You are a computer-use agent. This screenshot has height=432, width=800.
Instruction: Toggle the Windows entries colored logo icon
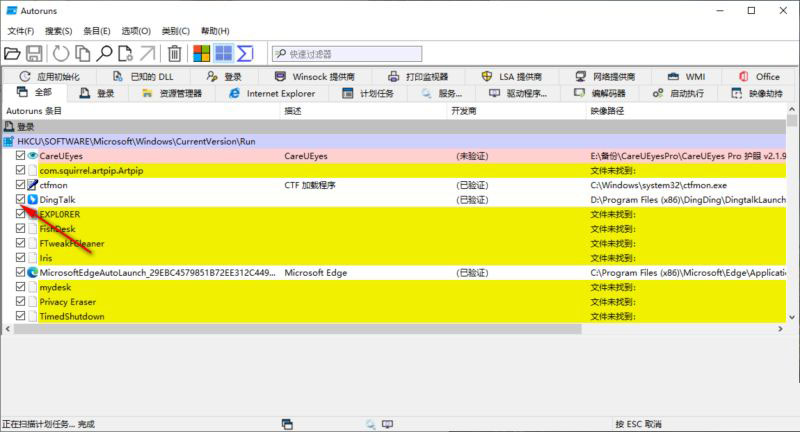coord(202,54)
